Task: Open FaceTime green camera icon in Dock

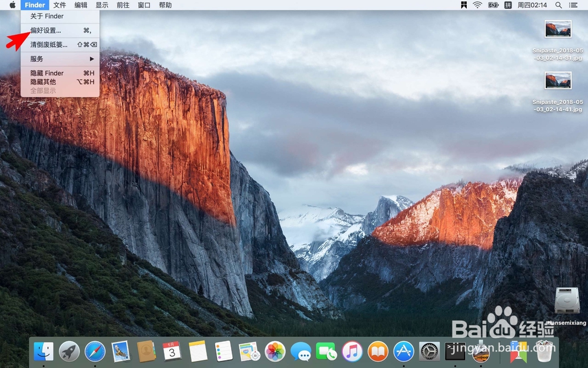Action: click(326, 352)
